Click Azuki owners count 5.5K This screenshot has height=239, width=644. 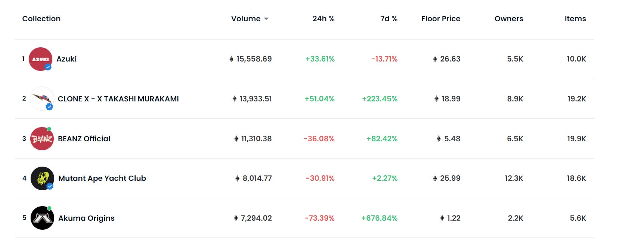[515, 59]
